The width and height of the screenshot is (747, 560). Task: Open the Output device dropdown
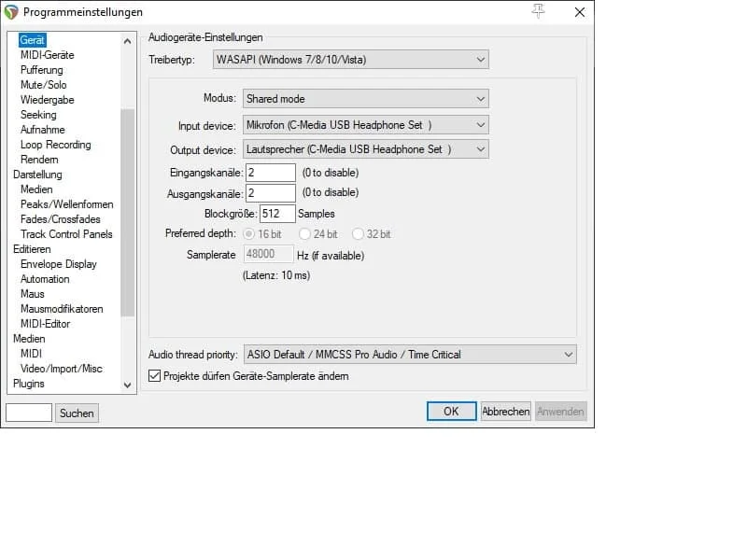tap(366, 149)
